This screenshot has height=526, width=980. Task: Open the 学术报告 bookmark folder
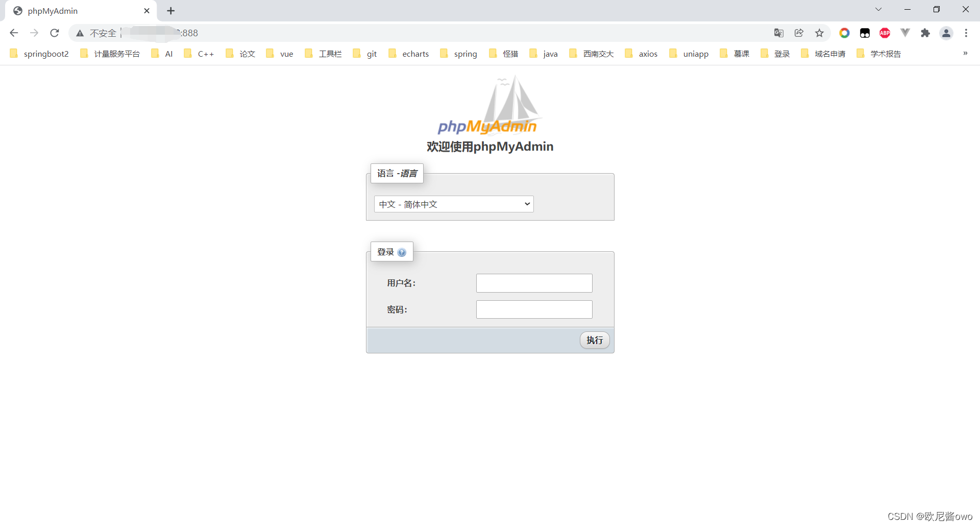(x=879, y=54)
